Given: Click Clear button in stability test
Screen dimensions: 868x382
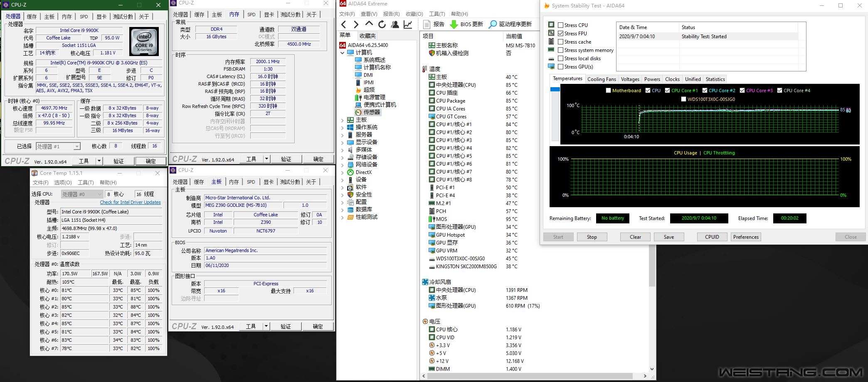Looking at the screenshot, I should coord(635,237).
